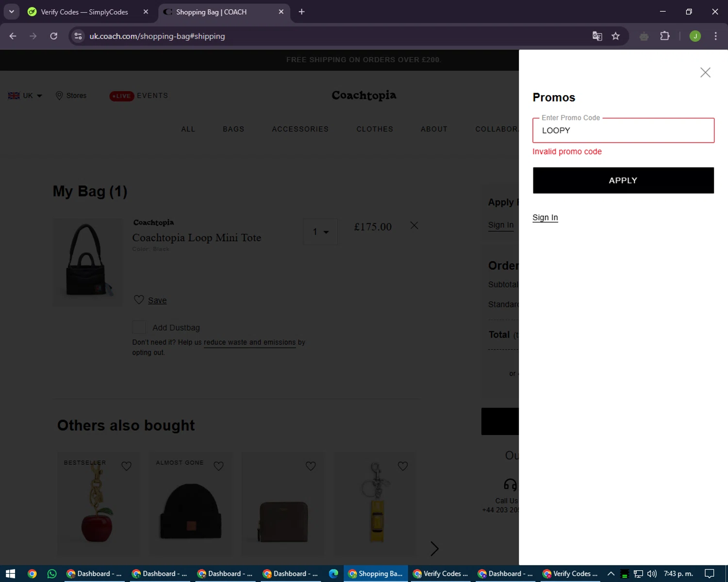This screenshot has height=582, width=728.
Task: Remove Coachtopia Loop Mini Tote from bag
Action: 414,226
